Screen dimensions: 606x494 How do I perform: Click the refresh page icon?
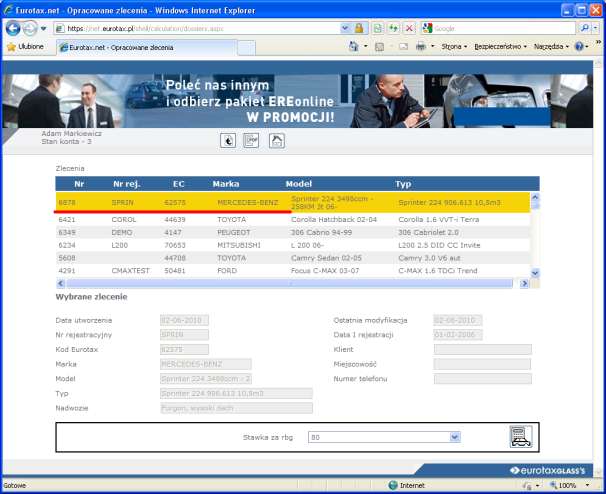coord(393,28)
